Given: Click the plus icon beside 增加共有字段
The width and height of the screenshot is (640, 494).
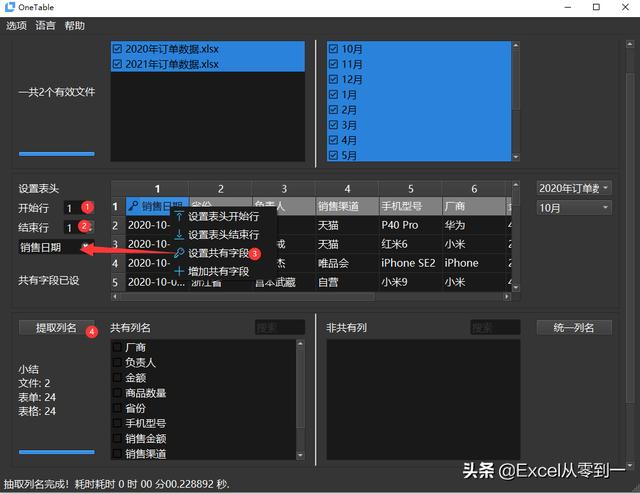Looking at the screenshot, I should 179,271.
